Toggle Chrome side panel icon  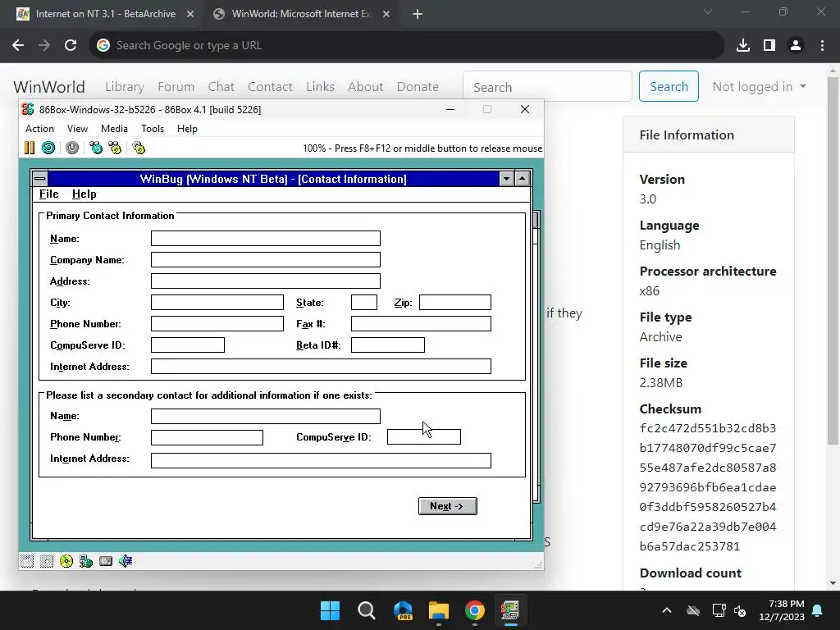coord(769,46)
